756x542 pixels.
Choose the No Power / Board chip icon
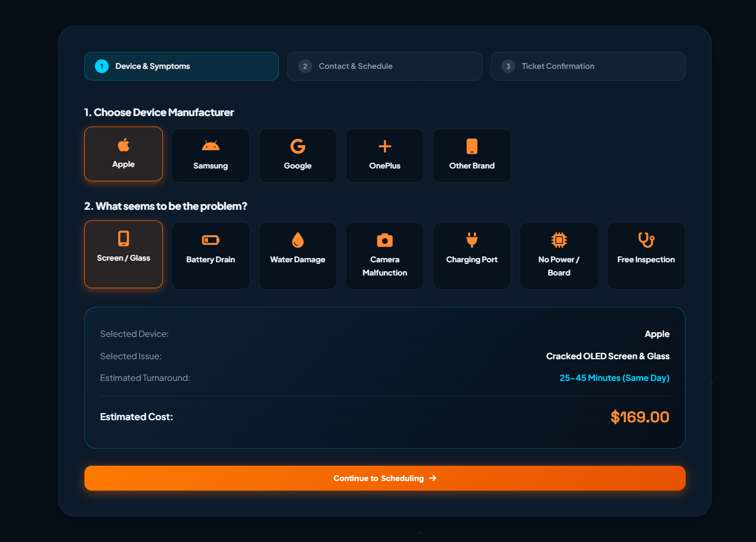[x=559, y=240]
